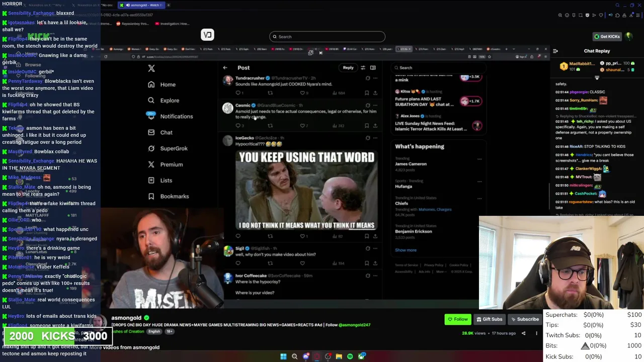Like Cosmic's post
644x362 pixels.
[302, 125]
